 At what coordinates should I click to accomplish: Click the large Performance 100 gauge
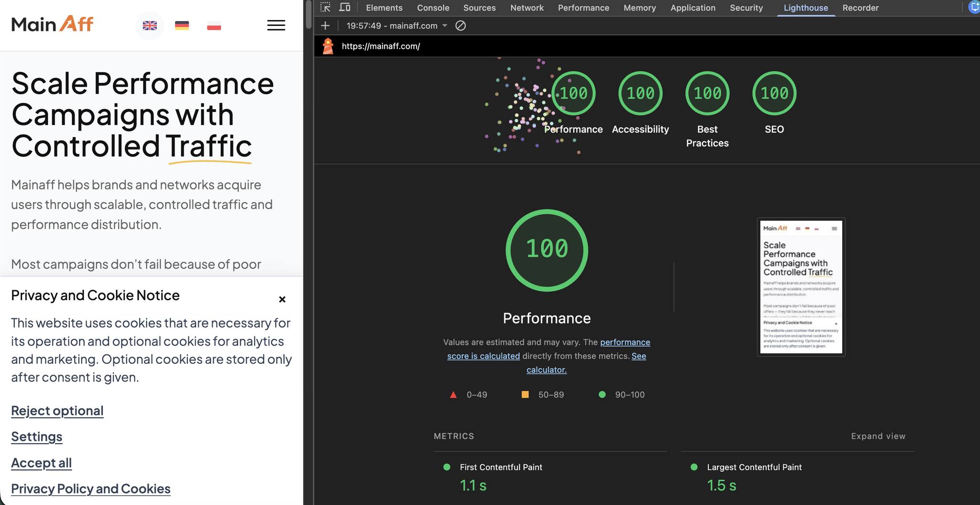tap(547, 250)
